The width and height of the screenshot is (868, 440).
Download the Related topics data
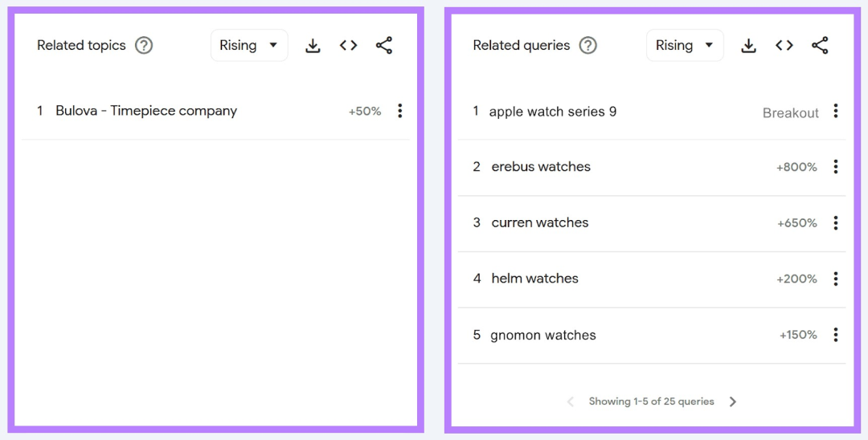tap(313, 45)
